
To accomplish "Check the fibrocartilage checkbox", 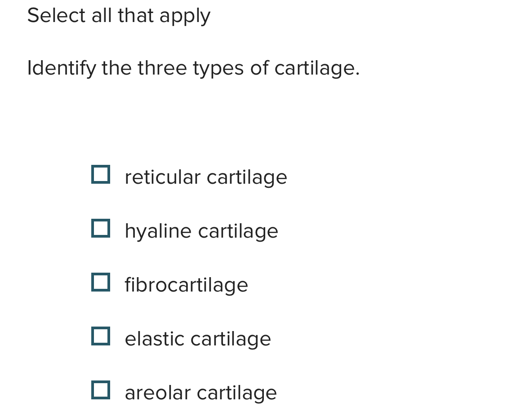I will coord(101,283).
